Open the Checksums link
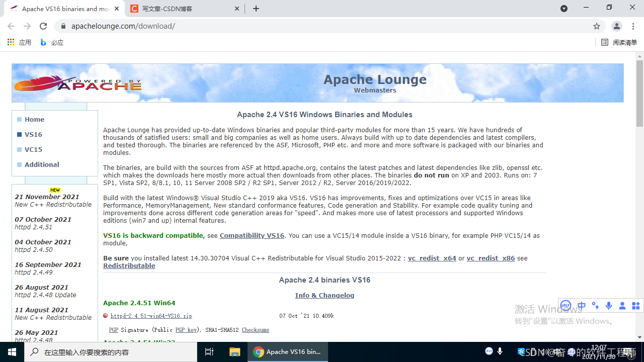 [x=255, y=330]
